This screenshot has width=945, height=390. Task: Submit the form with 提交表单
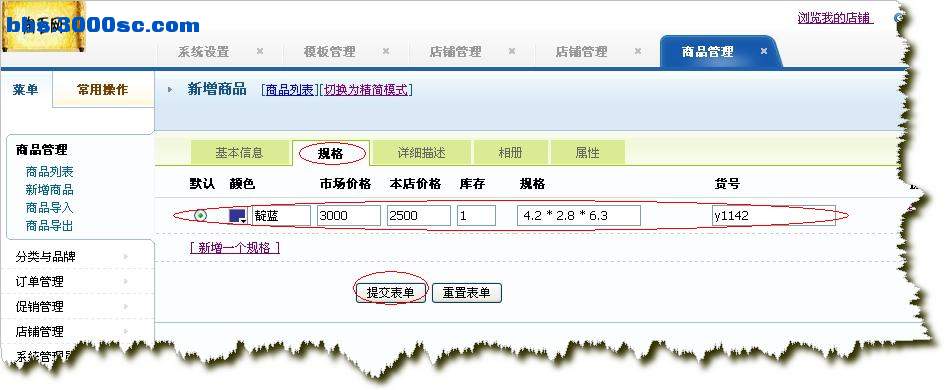[x=391, y=293]
